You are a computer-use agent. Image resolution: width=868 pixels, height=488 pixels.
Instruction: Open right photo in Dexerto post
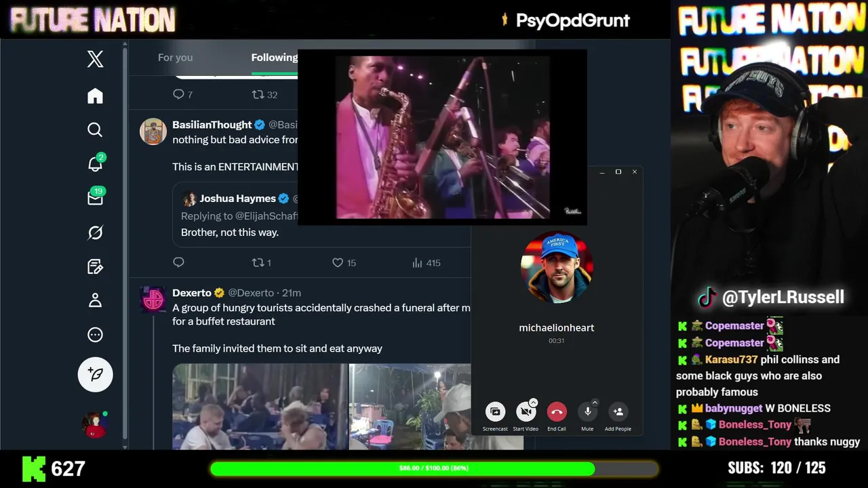point(410,407)
